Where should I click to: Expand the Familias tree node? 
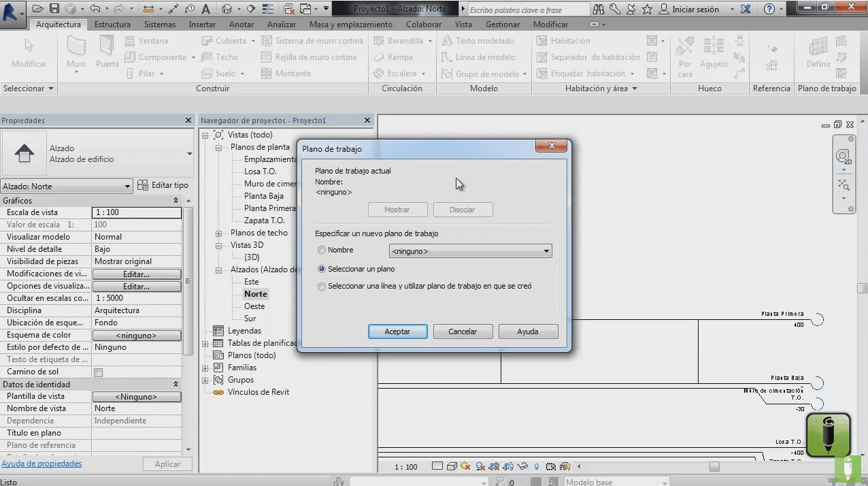point(205,368)
